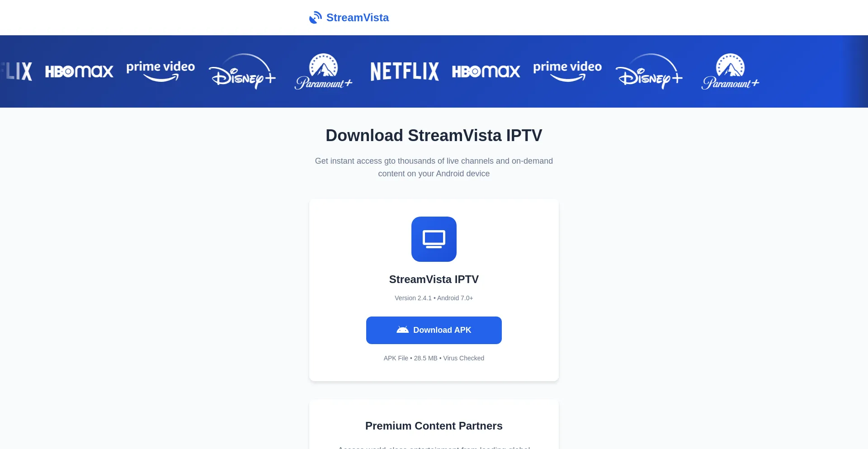Click the StreamVista IPTV app title
Viewport: 868px width, 449px height.
[434, 279]
